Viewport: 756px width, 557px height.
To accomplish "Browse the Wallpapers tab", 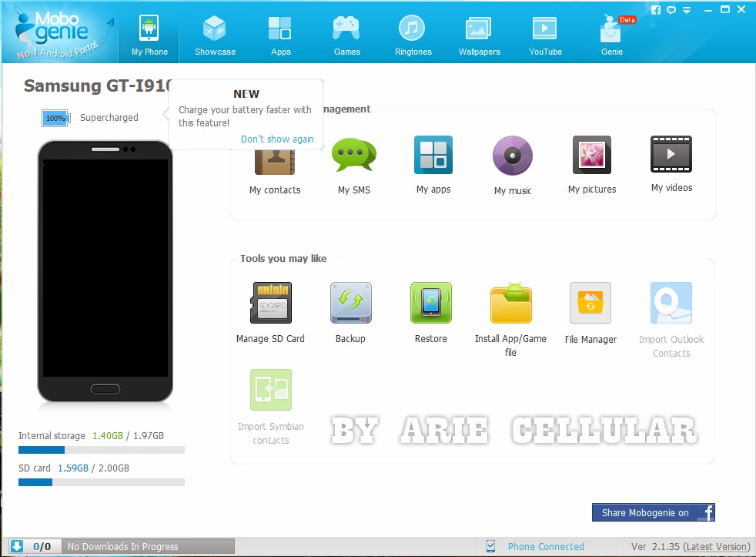I will 479,35.
